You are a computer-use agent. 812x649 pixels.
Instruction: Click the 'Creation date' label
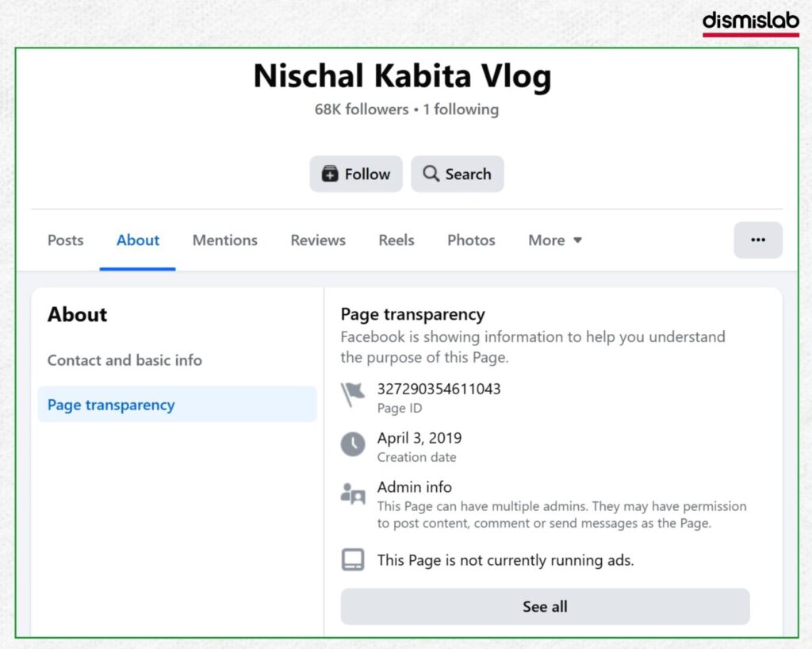417,457
